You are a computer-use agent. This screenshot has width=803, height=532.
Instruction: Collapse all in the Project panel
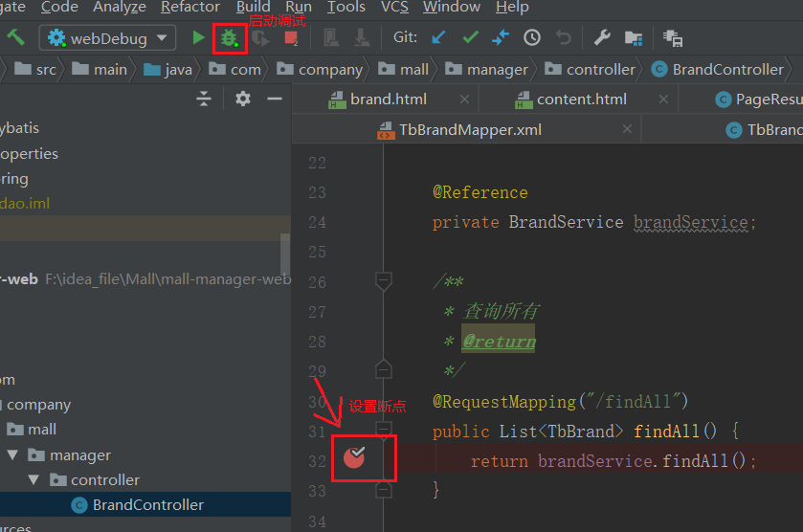(x=204, y=99)
